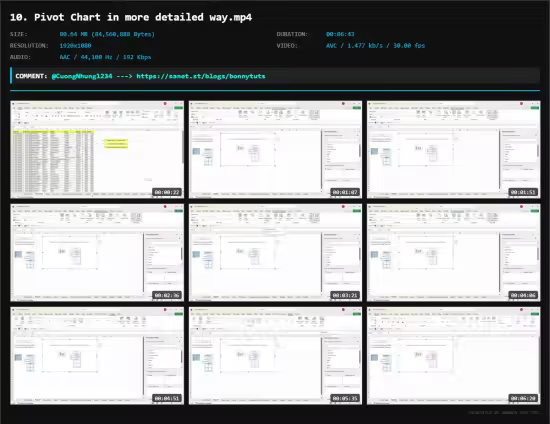This screenshot has width=550, height=424.
Task: Click the 'RESOLUTION:' label
Action: pyautogui.click(x=29, y=46)
